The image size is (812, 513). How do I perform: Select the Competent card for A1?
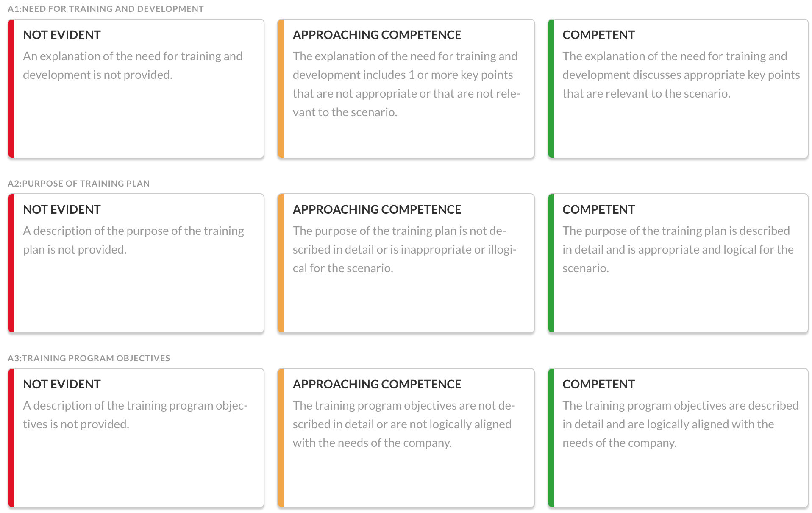[678, 89]
